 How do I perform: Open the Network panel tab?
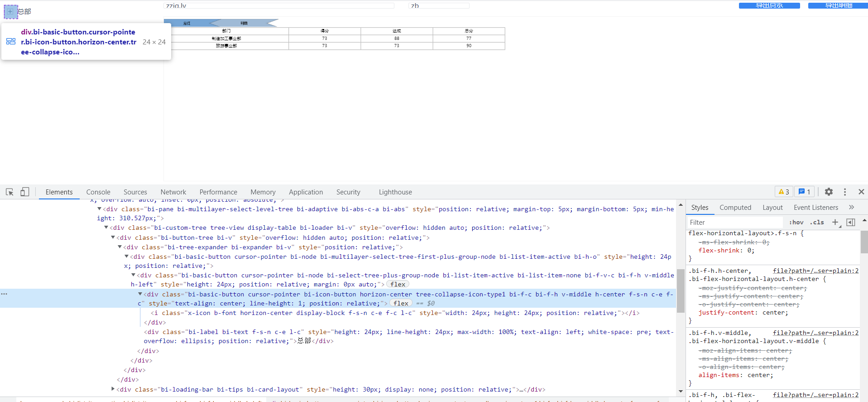pyautogui.click(x=173, y=192)
